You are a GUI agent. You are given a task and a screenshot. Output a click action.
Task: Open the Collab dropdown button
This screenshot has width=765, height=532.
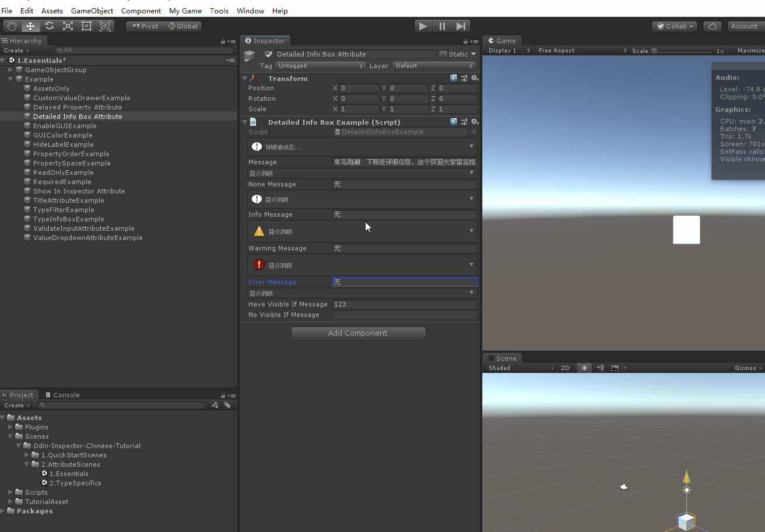click(x=675, y=26)
